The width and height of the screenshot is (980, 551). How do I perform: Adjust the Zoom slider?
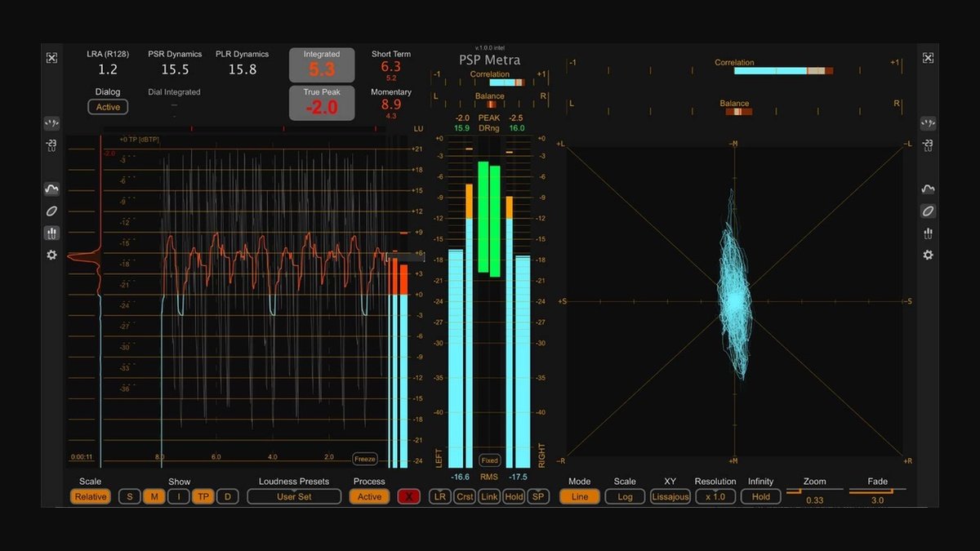(x=814, y=491)
